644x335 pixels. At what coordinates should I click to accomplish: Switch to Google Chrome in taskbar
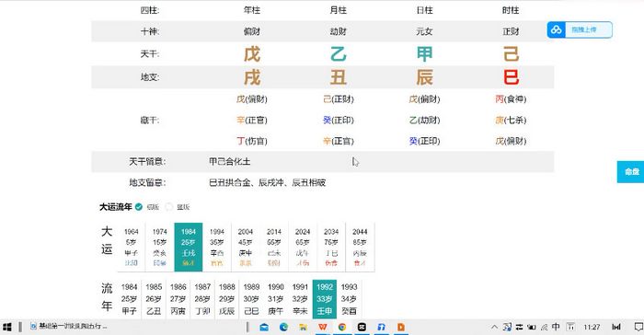pyautogui.click(x=342, y=328)
